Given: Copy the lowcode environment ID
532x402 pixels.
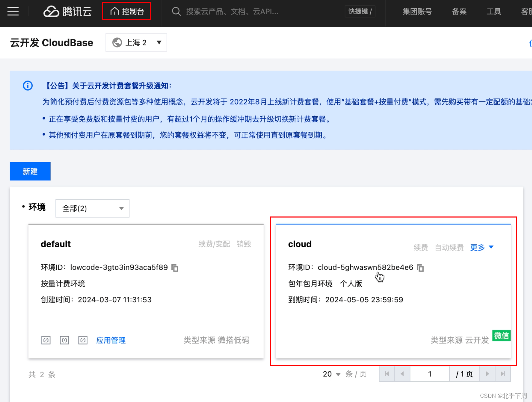Looking at the screenshot, I should pos(175,268).
